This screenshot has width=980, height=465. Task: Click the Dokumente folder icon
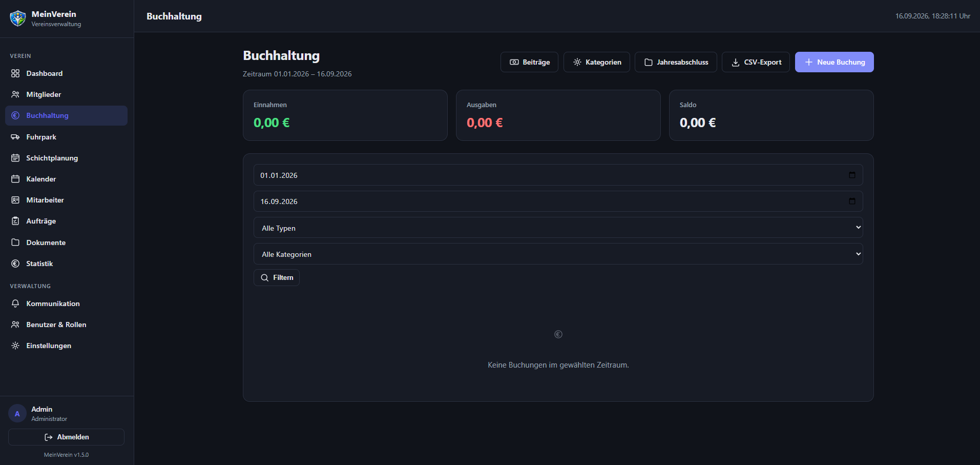15,242
